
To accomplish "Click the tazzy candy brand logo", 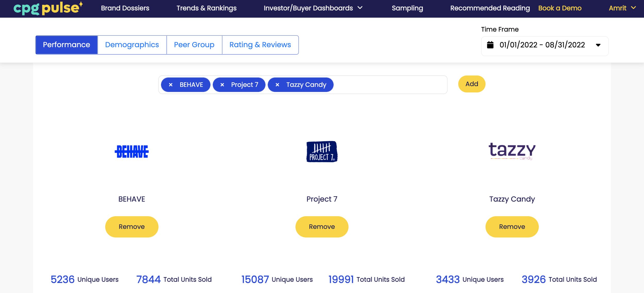I will (512, 151).
